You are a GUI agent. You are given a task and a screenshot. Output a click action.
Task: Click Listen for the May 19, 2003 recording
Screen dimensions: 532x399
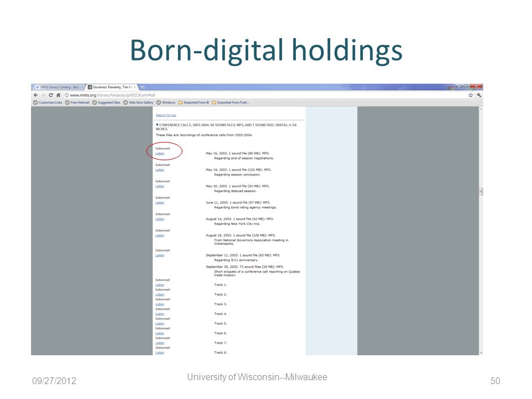coord(160,170)
